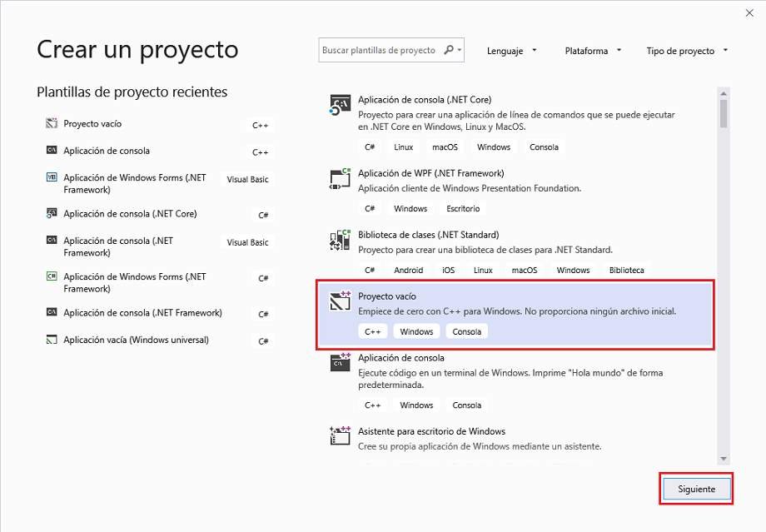The image size is (766, 532).
Task: Select recent Aplicación vacía (Windows universal) template
Action: (x=136, y=340)
